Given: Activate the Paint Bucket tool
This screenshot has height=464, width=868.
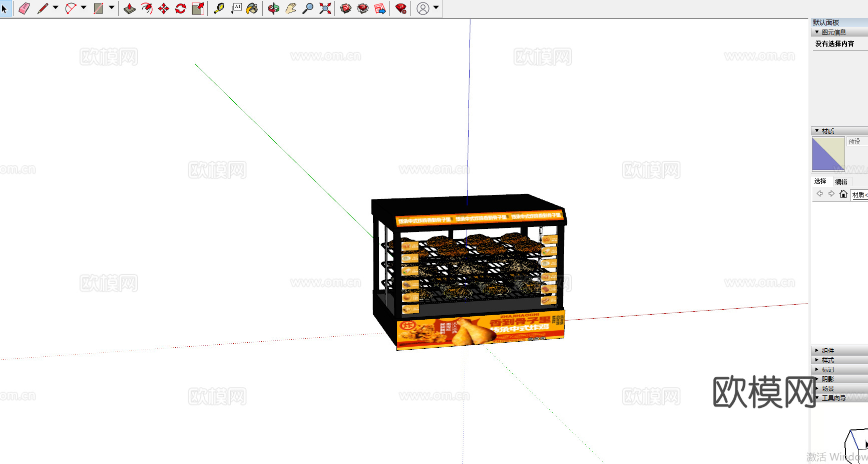Looking at the screenshot, I should 252,9.
